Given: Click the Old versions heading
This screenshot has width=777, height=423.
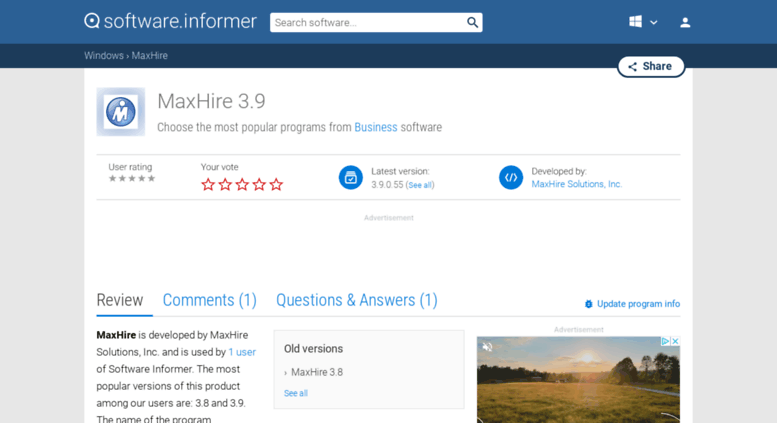Looking at the screenshot, I should tap(313, 349).
